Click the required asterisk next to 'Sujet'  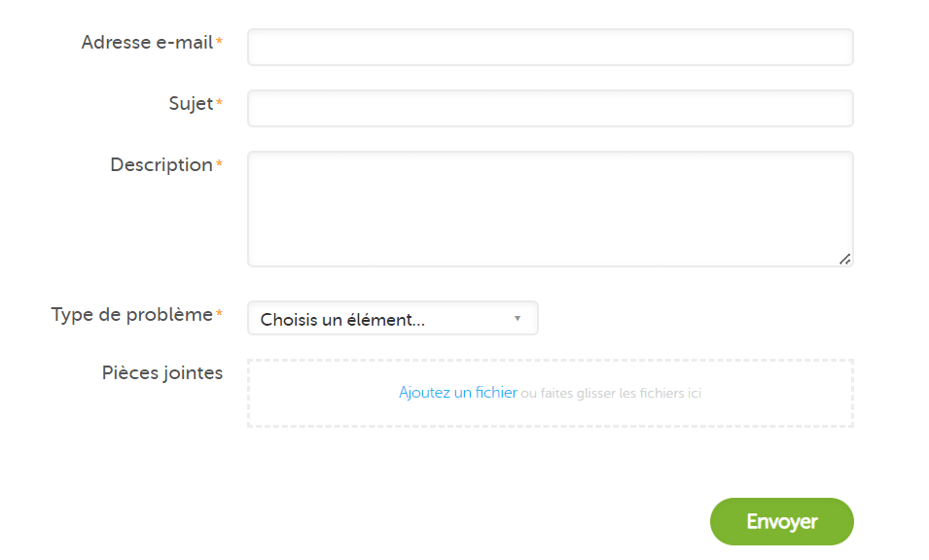218,100
